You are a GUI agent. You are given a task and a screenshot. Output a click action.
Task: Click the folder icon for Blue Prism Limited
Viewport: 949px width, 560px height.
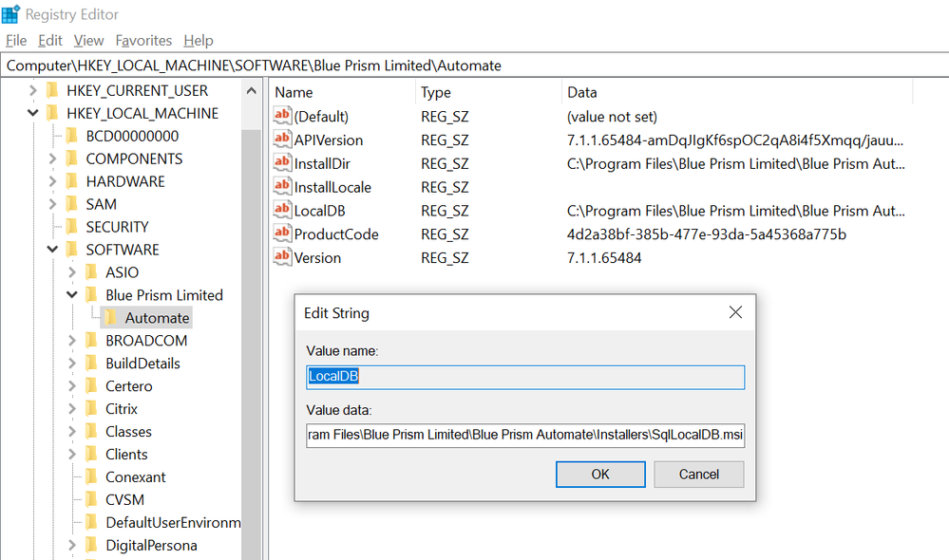tap(92, 295)
